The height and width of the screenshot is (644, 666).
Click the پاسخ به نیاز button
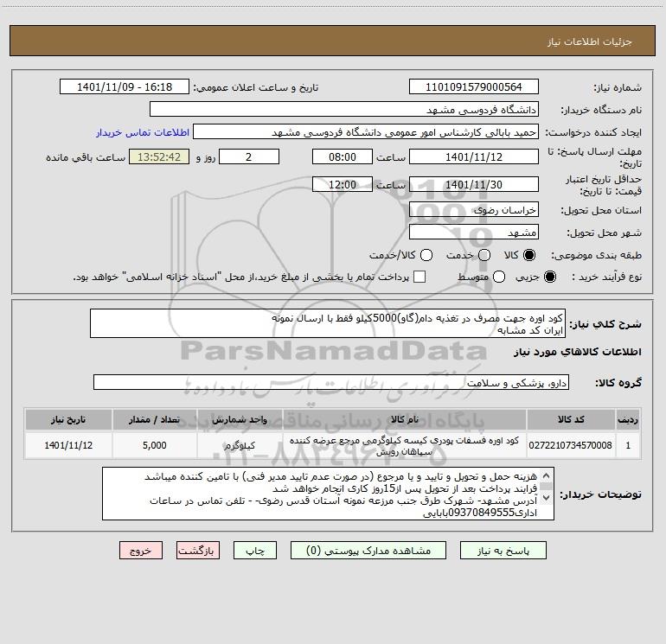coord(503,551)
